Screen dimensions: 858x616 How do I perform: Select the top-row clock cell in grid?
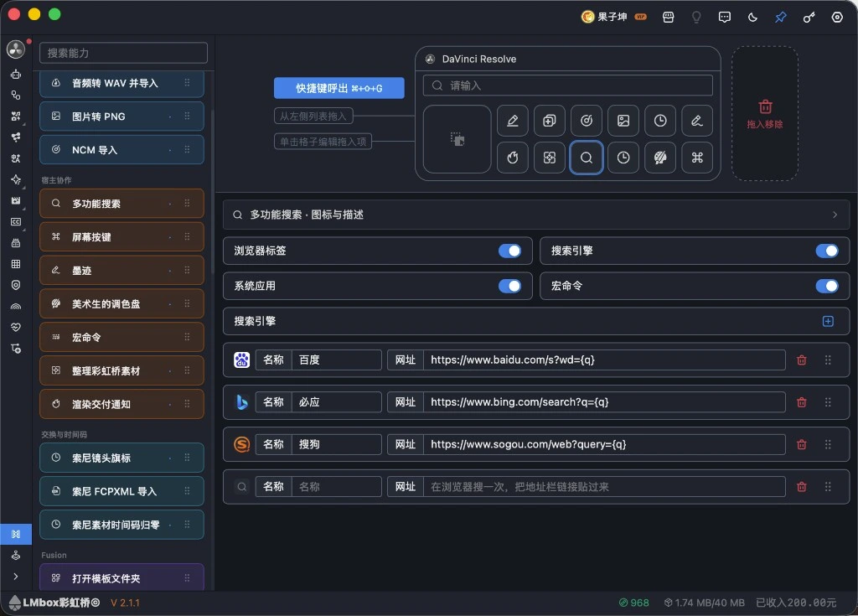(660, 121)
